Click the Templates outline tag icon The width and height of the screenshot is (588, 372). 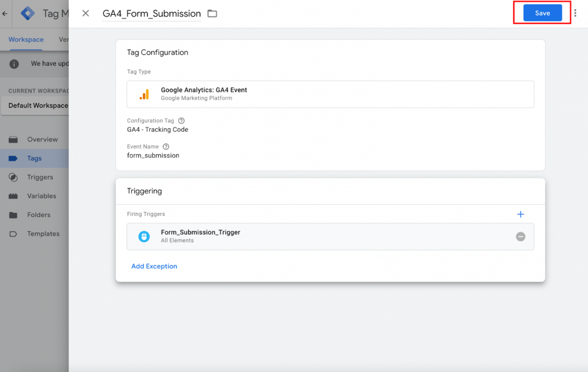click(x=13, y=234)
